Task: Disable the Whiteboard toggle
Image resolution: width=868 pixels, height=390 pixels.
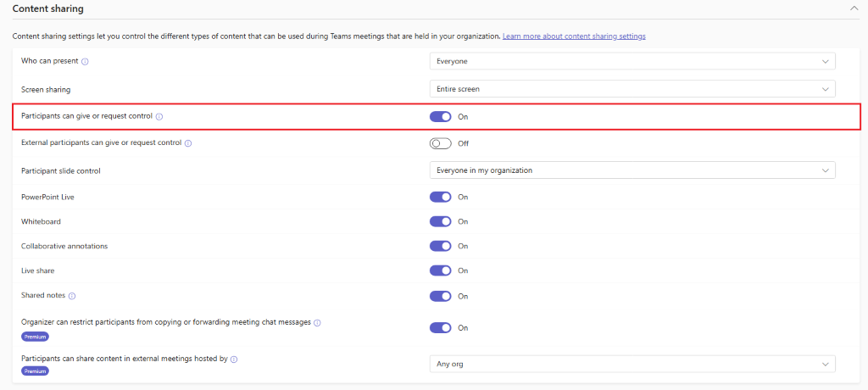Action: point(441,221)
